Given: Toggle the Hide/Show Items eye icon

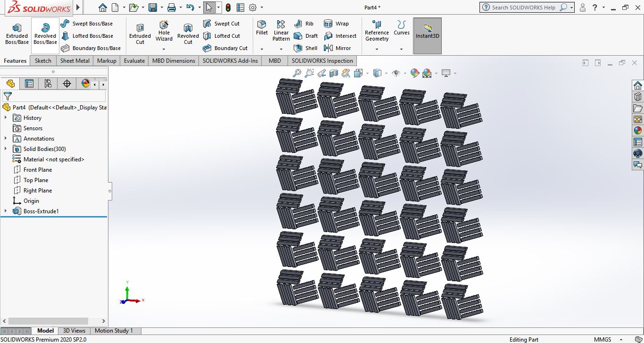Looking at the screenshot, I should 396,73.
